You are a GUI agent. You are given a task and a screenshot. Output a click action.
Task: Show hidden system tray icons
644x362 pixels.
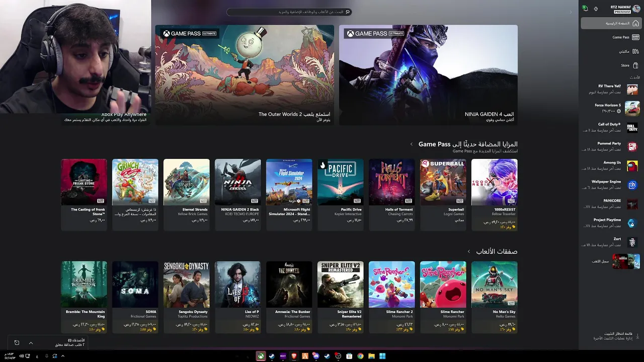62,356
